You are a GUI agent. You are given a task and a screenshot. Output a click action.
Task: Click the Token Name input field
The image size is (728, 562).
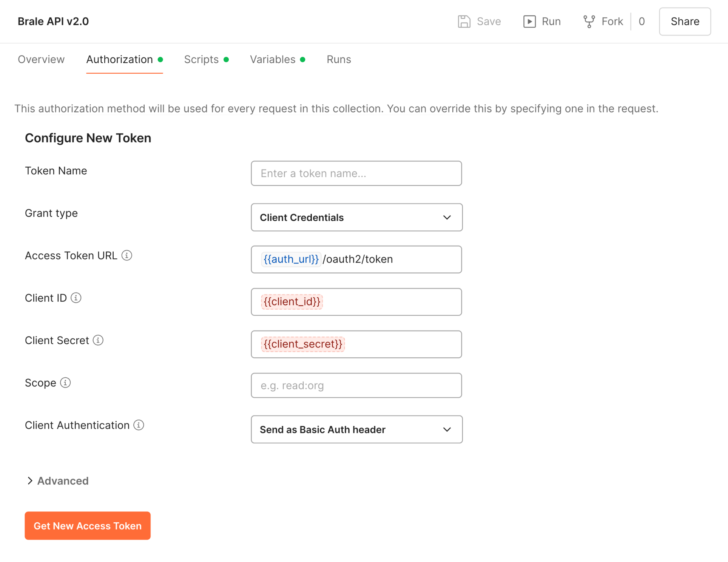[356, 173]
